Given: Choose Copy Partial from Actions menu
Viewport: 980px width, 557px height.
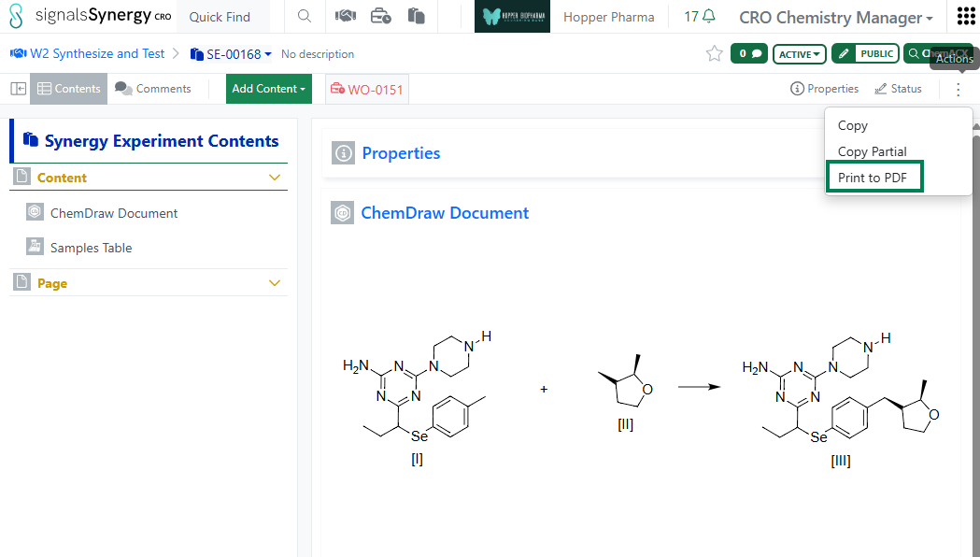Looking at the screenshot, I should (x=872, y=152).
